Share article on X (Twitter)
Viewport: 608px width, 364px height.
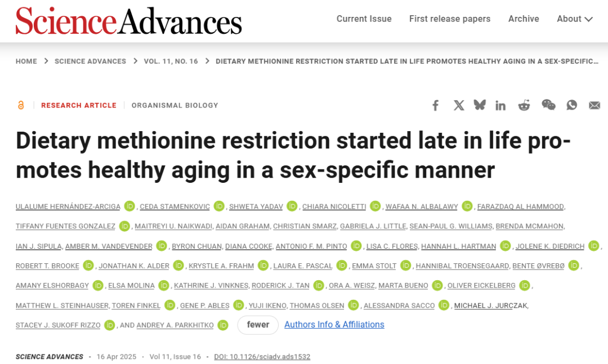tap(459, 105)
